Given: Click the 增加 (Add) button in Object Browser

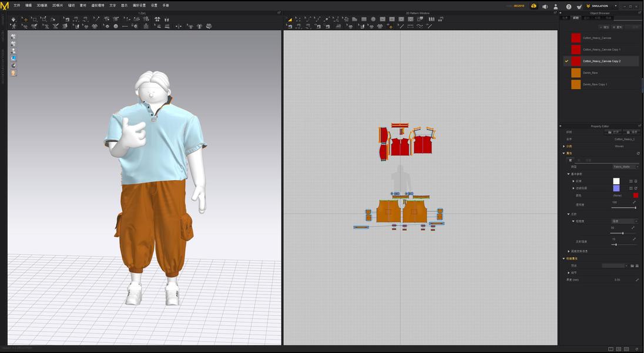Looking at the screenshot, I should click(604, 27).
